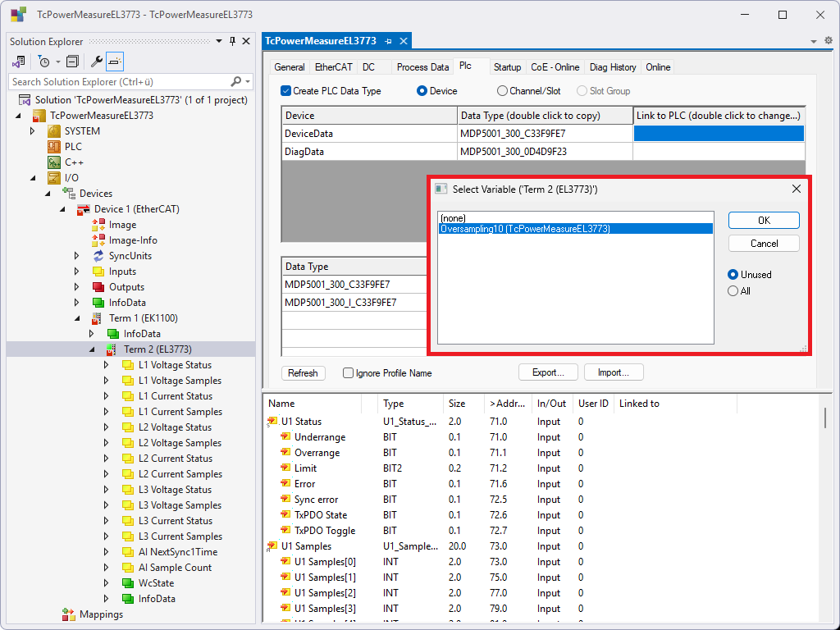Click MDP5001_300_I_C33F9FE7 data type row
Viewport: 840px width, 630px height.
point(354,303)
